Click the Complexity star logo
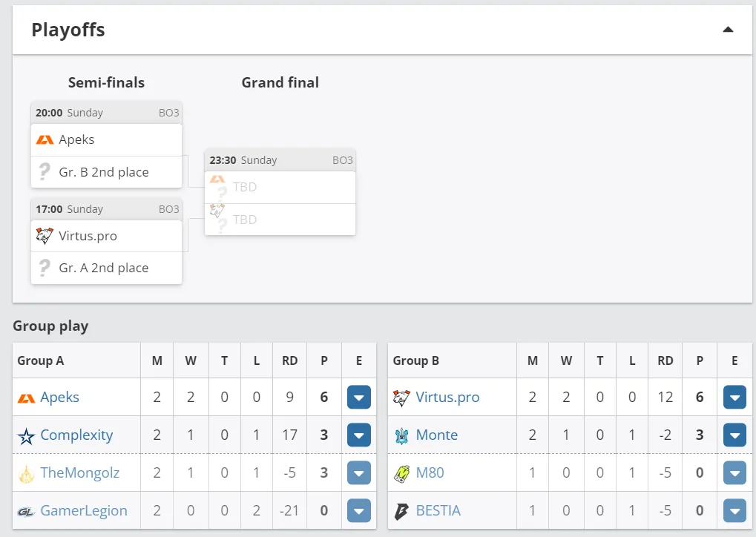Screen dimensions: 756x537 pos(26,436)
